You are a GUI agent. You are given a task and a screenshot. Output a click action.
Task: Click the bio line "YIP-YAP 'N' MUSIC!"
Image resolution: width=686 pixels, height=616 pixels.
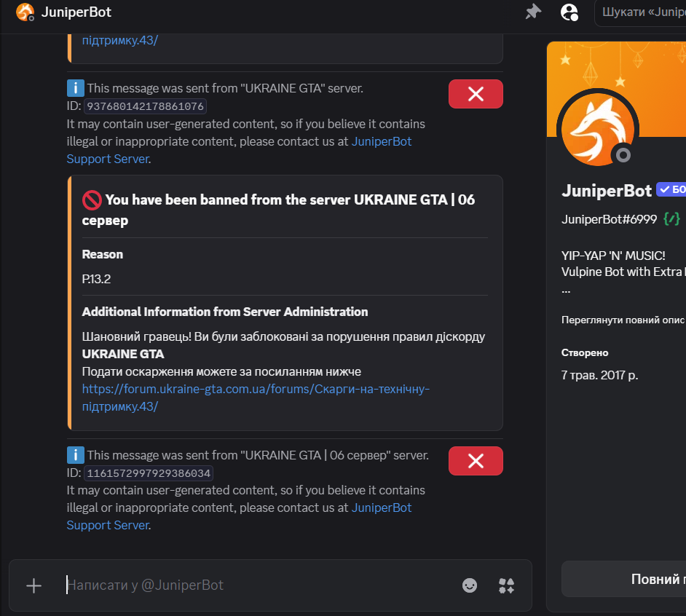point(613,256)
